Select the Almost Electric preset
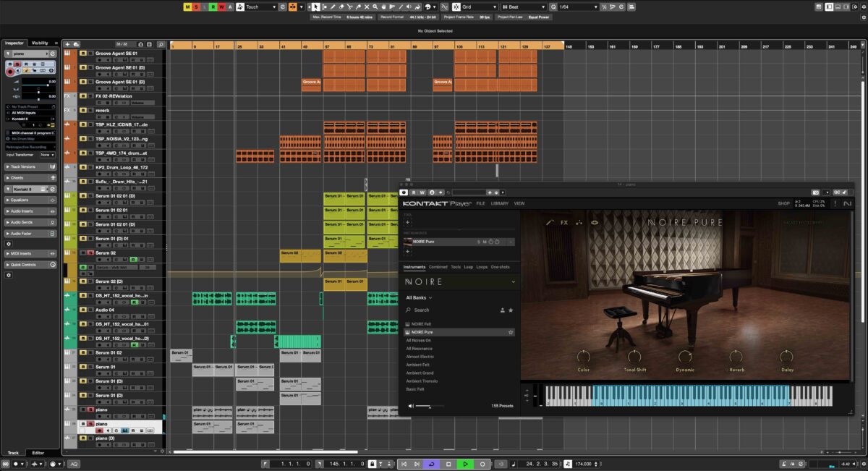 420,357
